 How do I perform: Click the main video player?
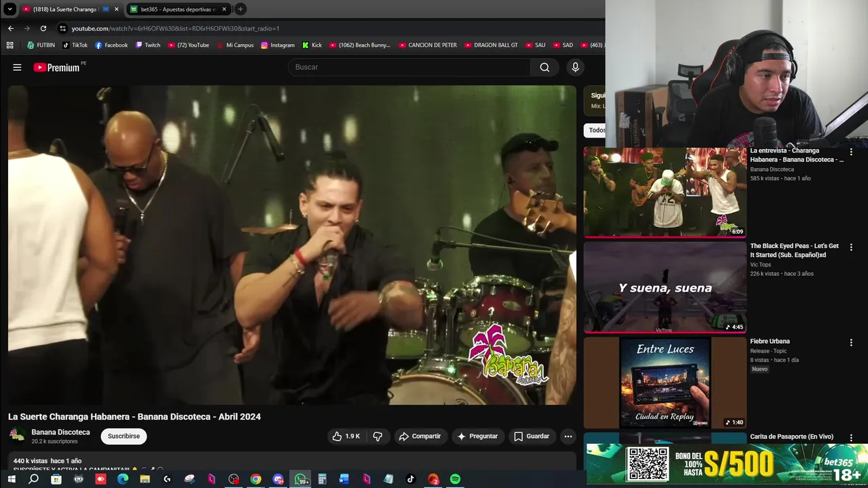point(292,245)
